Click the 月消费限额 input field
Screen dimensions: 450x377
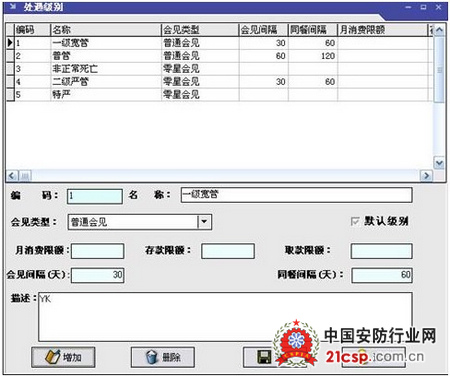[98, 251]
